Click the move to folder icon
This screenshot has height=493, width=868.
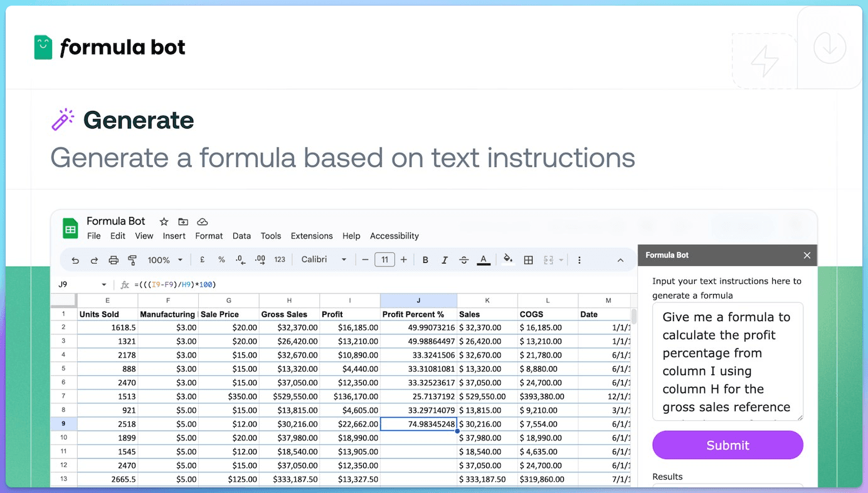183,221
